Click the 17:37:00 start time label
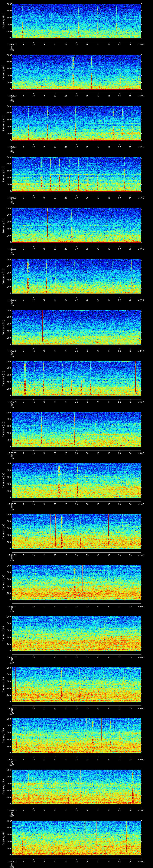The height and width of the screenshot is (868, 153). (12, 351)
